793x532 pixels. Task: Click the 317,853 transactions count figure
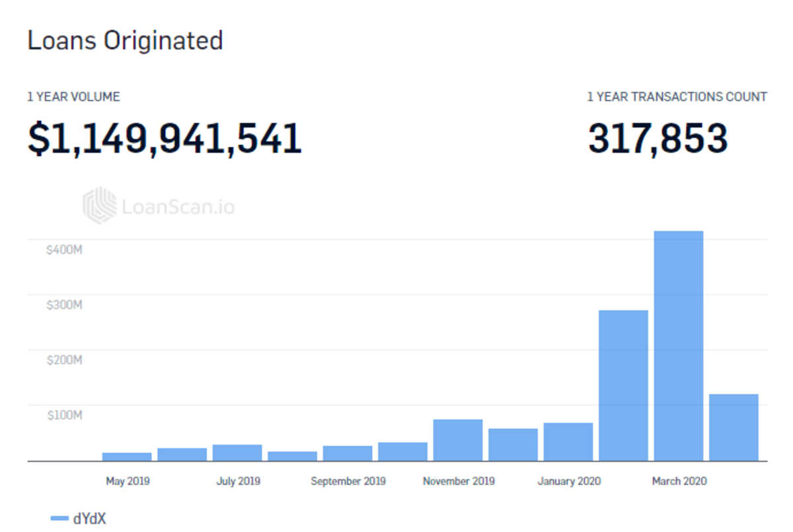point(658,139)
